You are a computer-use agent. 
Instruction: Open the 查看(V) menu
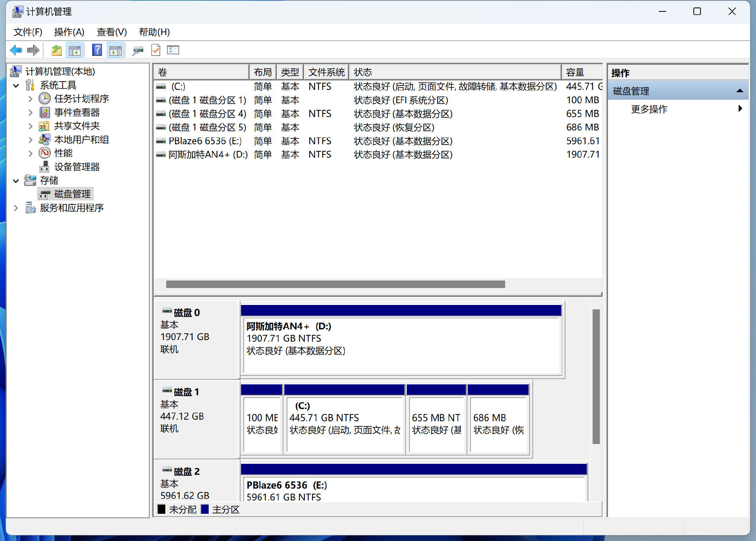(111, 32)
